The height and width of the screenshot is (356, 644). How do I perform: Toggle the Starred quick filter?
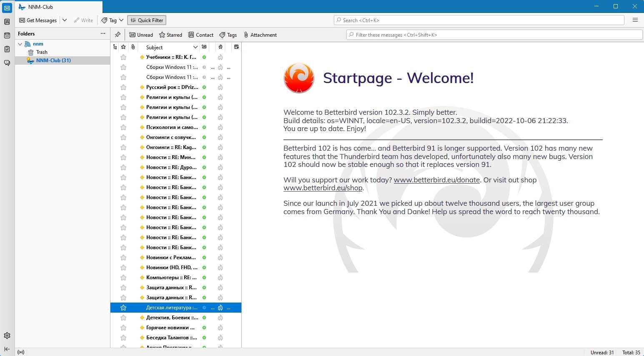(170, 35)
